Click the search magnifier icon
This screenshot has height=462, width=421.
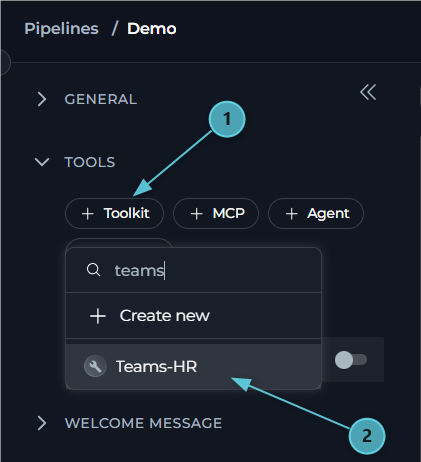pyautogui.click(x=93, y=270)
